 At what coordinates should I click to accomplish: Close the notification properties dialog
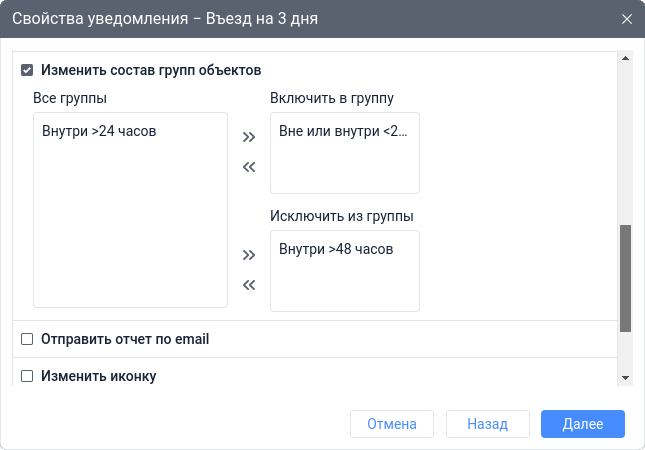(x=627, y=19)
